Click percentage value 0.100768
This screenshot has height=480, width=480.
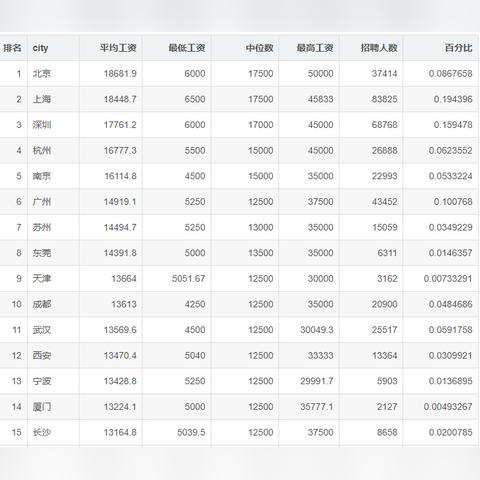(453, 202)
